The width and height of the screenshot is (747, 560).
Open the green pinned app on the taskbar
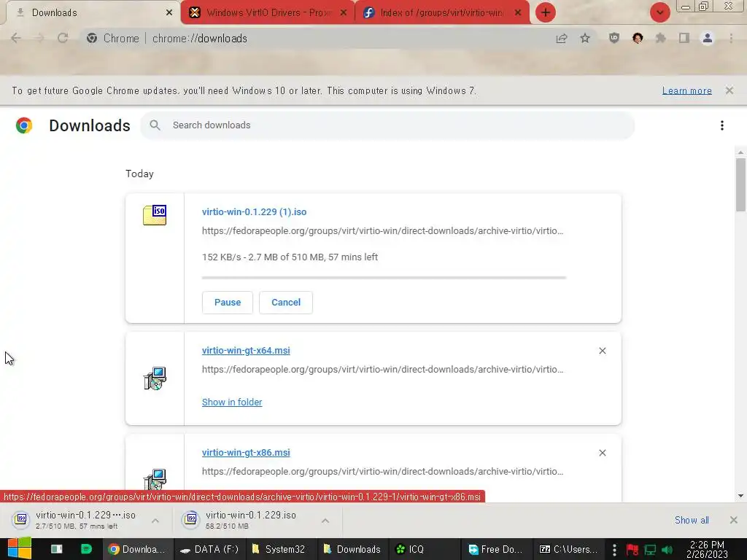[x=86, y=549]
